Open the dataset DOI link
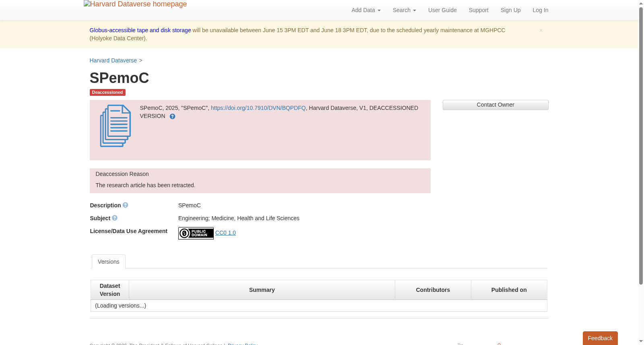Screen dimensions: 644x345 pyautogui.click(x=258, y=108)
